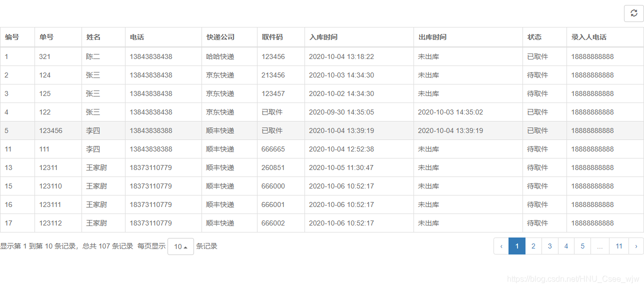
Task: Click the 编号 column header
Action: coord(12,37)
